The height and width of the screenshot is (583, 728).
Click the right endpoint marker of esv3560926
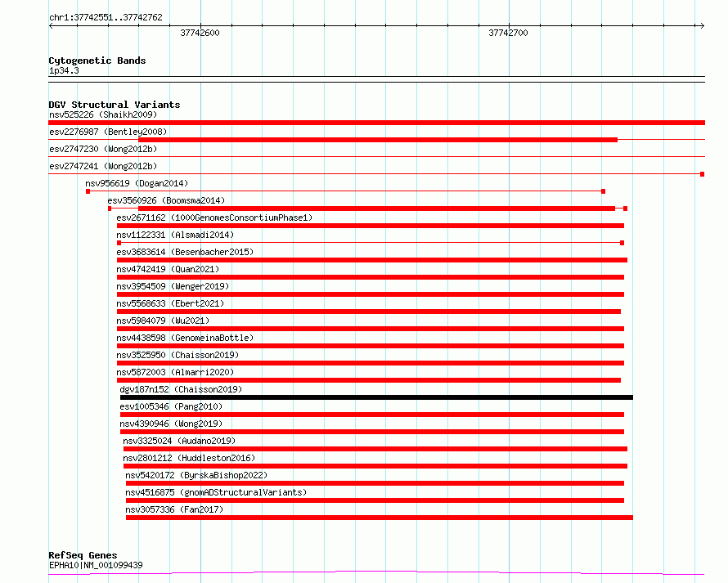coord(626,209)
